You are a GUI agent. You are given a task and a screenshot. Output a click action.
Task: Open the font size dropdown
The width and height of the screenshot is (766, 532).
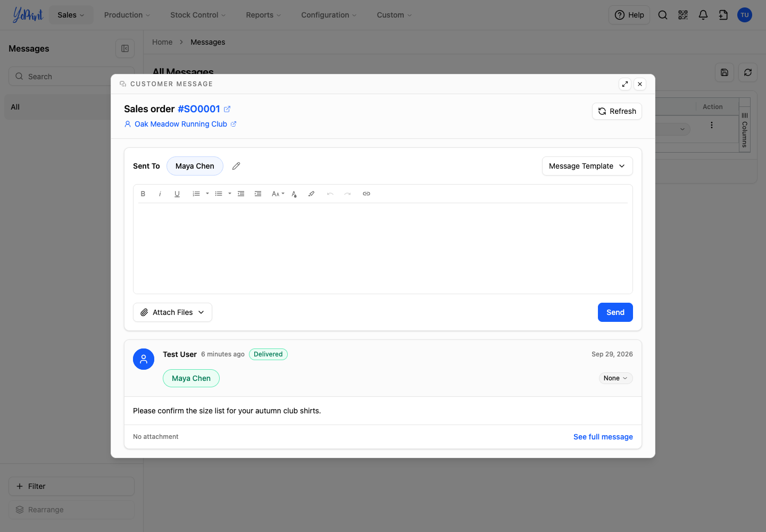278,194
